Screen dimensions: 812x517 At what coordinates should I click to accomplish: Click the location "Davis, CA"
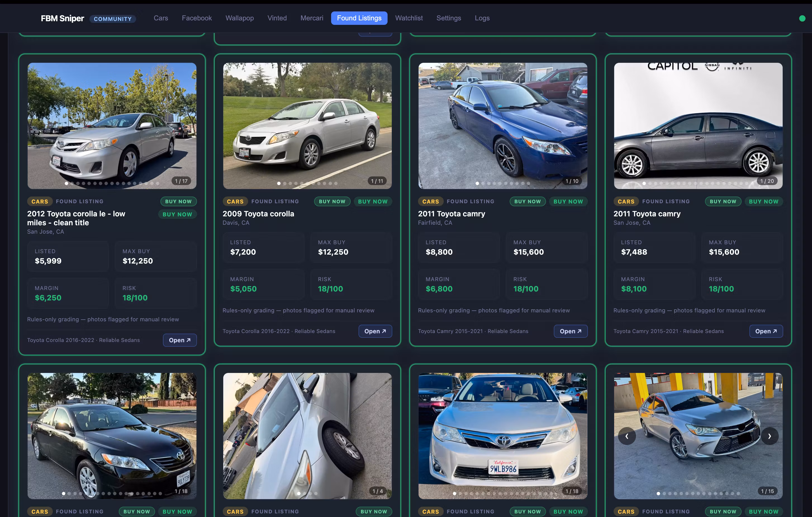point(236,223)
